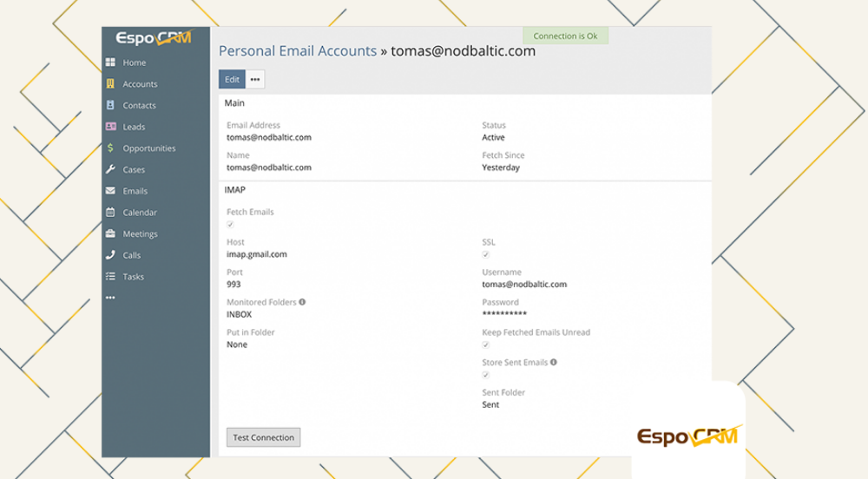Click the Put in Folder value None
The image size is (868, 479).
(x=237, y=344)
